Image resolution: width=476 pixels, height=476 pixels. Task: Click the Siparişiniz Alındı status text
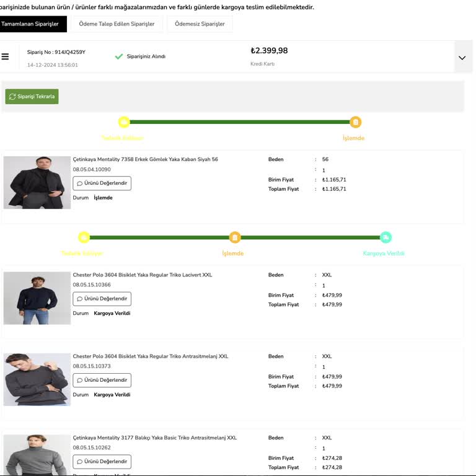pos(146,56)
